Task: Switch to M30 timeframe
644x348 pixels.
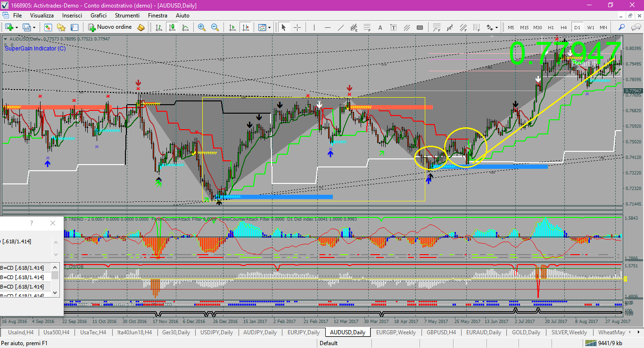Action: coord(537,27)
